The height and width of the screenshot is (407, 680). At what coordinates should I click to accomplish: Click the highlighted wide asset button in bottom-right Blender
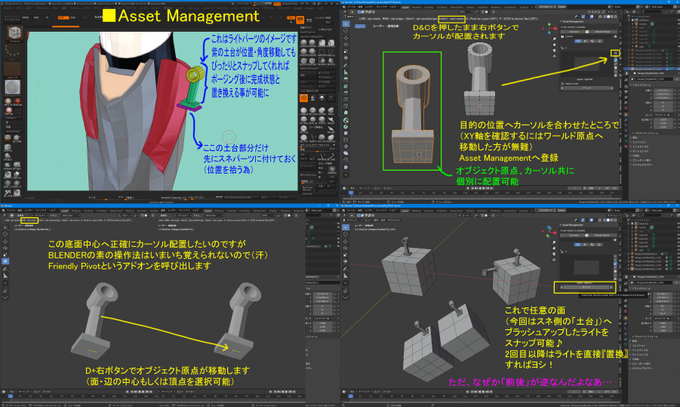pos(586,287)
